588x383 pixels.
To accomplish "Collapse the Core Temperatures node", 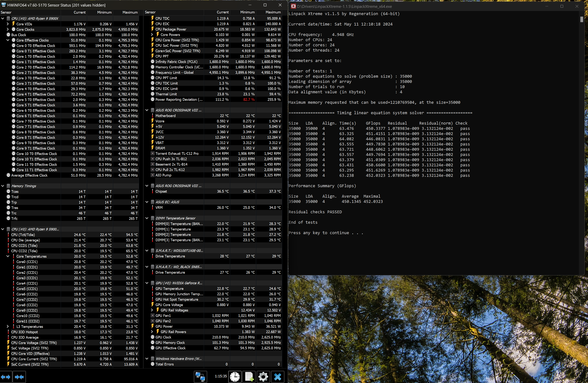I will pyautogui.click(x=8, y=256).
